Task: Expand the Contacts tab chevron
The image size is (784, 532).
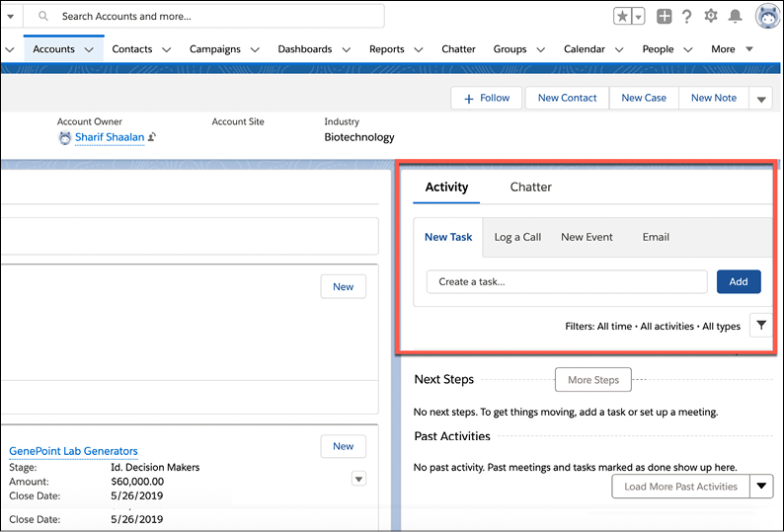Action: coord(167,49)
